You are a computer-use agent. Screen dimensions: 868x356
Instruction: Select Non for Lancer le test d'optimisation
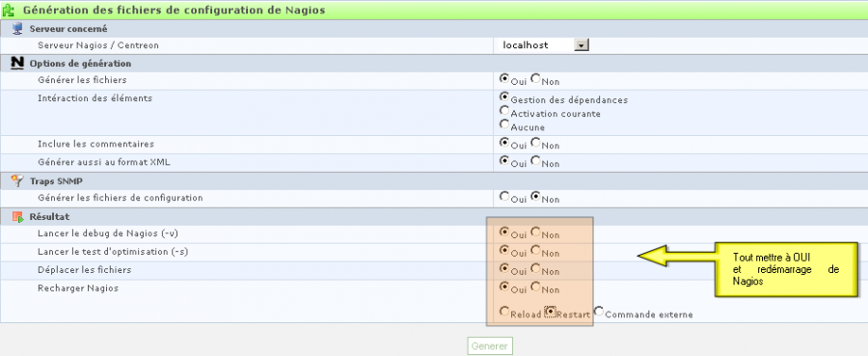click(x=534, y=250)
